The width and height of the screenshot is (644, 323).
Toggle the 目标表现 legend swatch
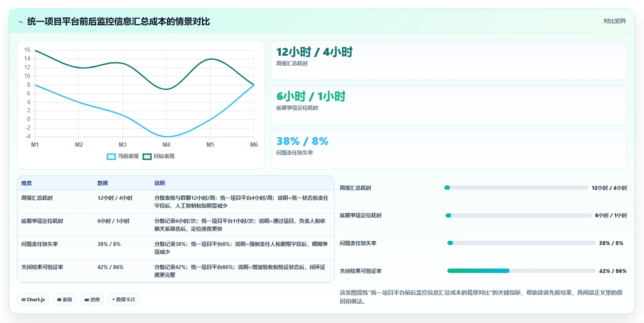(147, 156)
